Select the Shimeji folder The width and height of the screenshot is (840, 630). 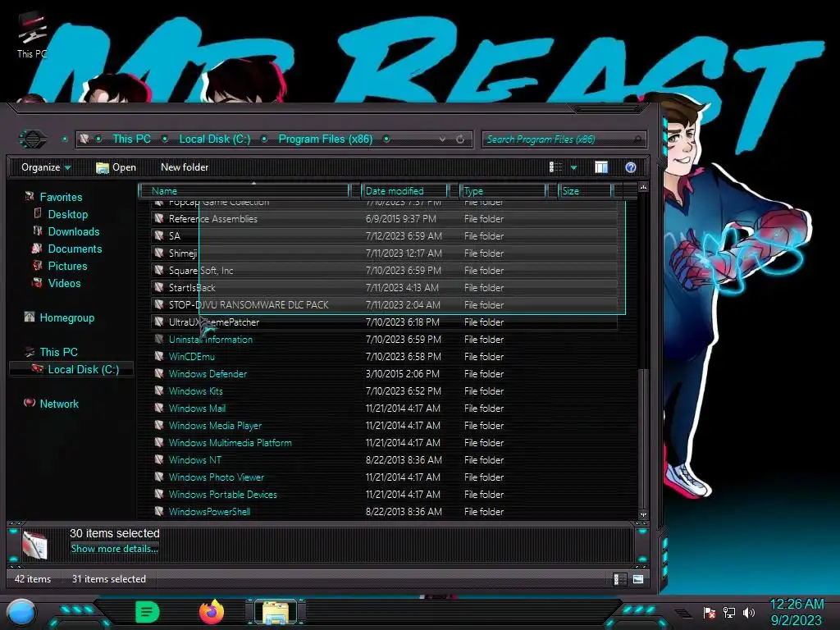384,253
